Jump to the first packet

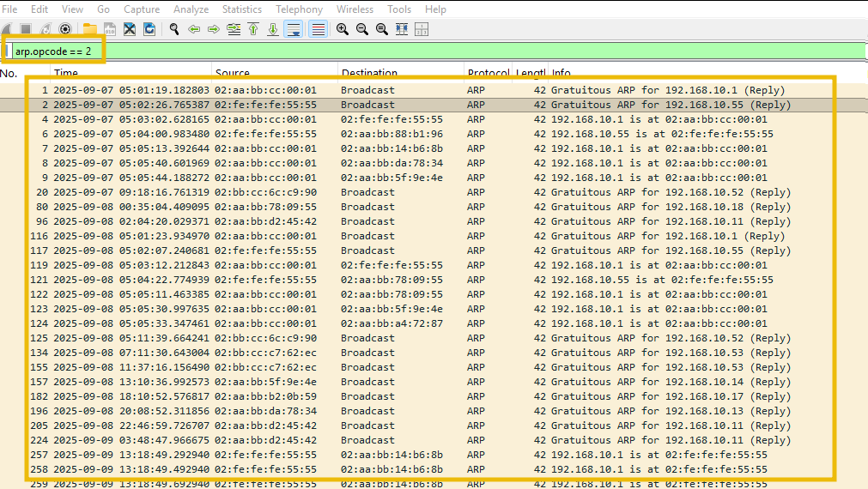pos(253,29)
